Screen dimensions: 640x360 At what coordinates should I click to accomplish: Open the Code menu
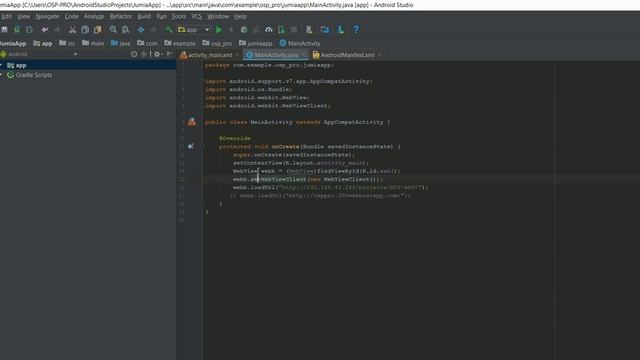[x=71, y=16]
